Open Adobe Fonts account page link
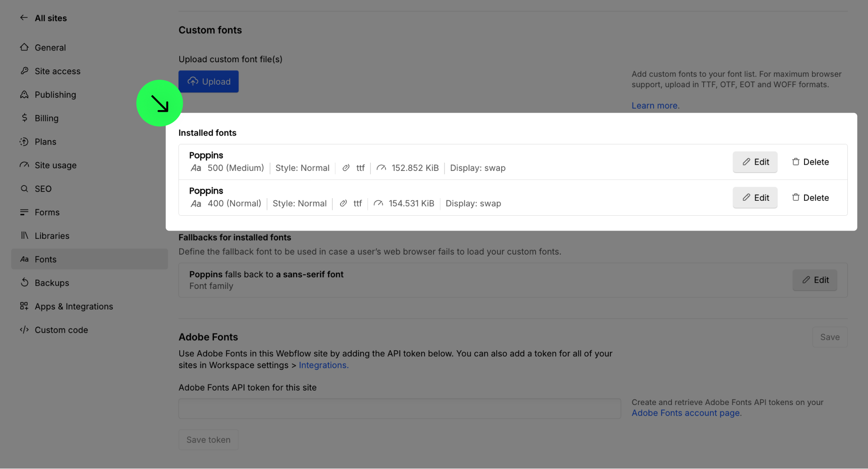Image resolution: width=868 pixels, height=469 pixels. tap(686, 413)
